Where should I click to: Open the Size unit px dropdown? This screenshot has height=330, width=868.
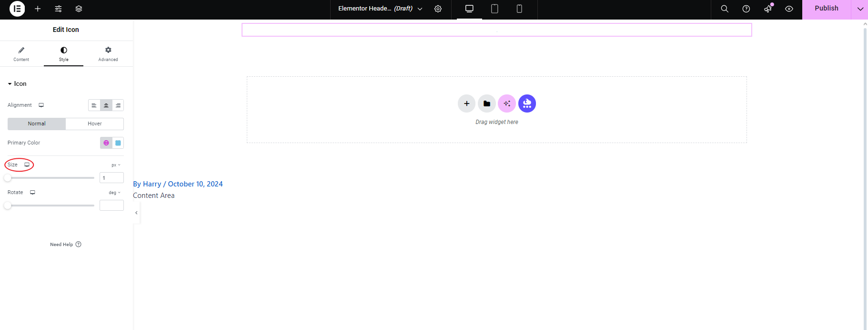coord(116,165)
